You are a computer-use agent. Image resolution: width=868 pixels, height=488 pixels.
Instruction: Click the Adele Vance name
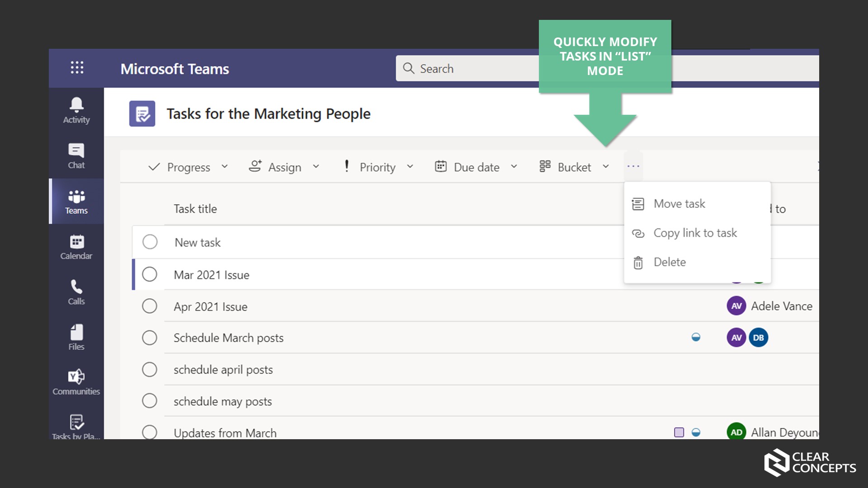tap(782, 306)
